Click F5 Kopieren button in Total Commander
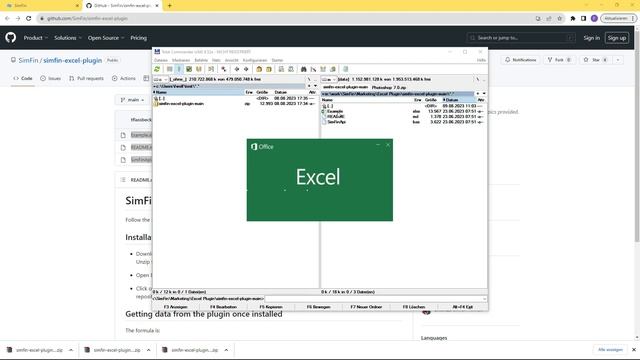640x360 pixels. [x=271, y=307]
